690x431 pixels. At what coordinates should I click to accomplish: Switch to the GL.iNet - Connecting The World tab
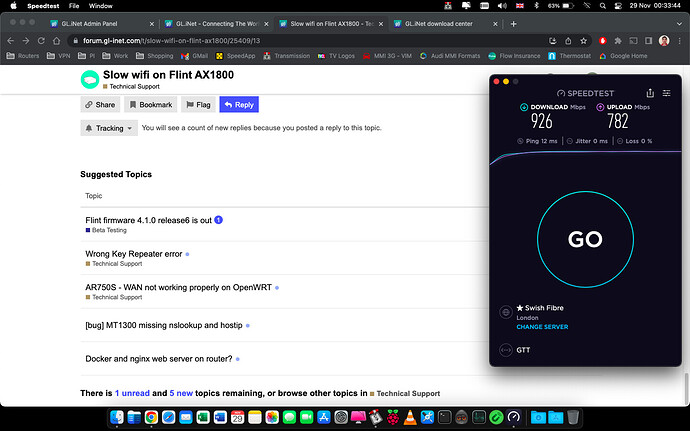pyautogui.click(x=217, y=24)
